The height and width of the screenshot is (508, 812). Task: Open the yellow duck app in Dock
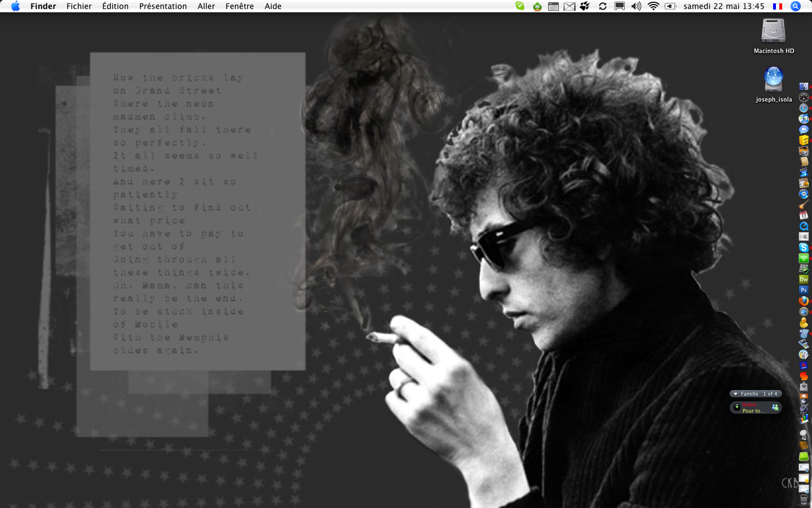804,323
